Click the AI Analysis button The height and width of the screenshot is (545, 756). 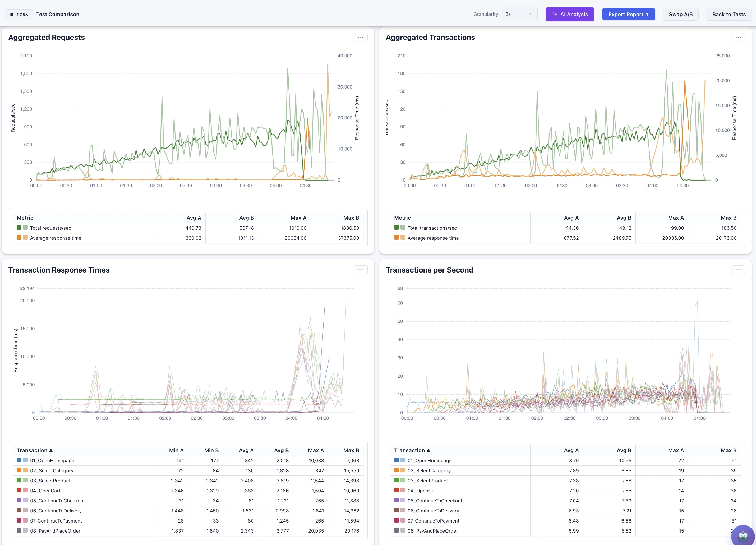coord(570,14)
